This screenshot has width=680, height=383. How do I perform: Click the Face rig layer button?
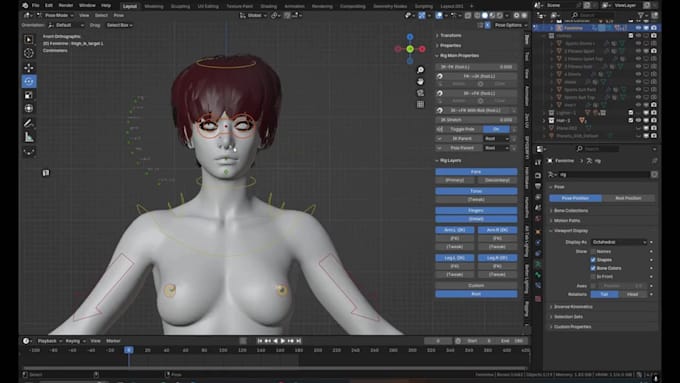pyautogui.click(x=476, y=172)
